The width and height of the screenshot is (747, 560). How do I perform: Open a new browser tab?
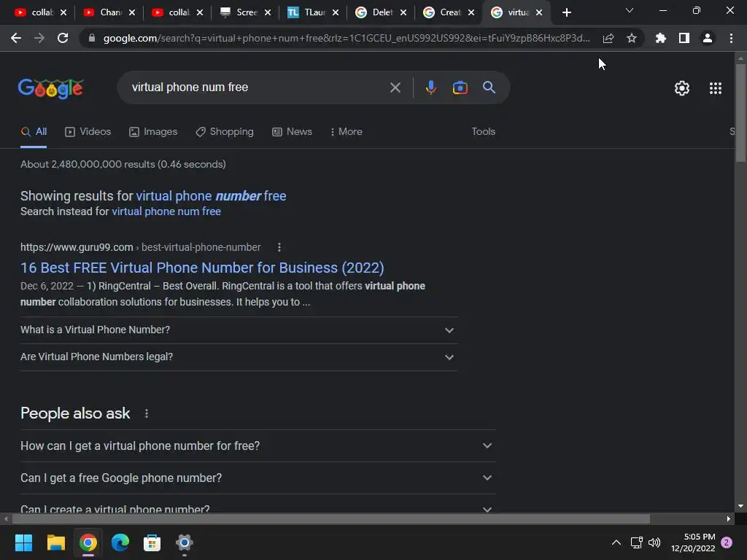(566, 12)
